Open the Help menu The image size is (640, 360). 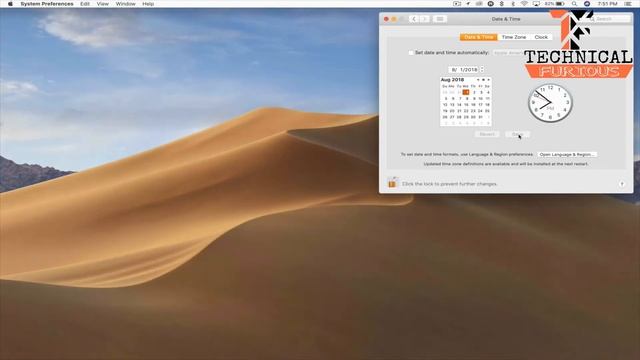tap(148, 4)
